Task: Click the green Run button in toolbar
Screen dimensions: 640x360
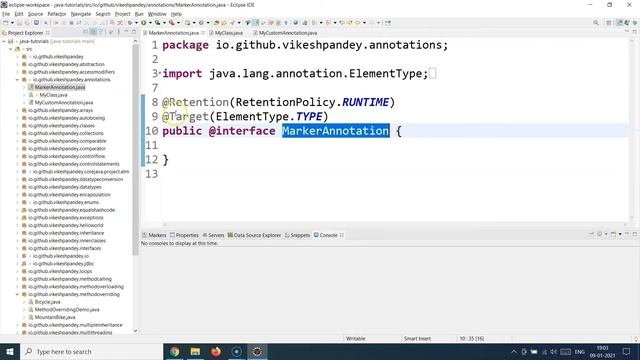Action: [x=144, y=23]
